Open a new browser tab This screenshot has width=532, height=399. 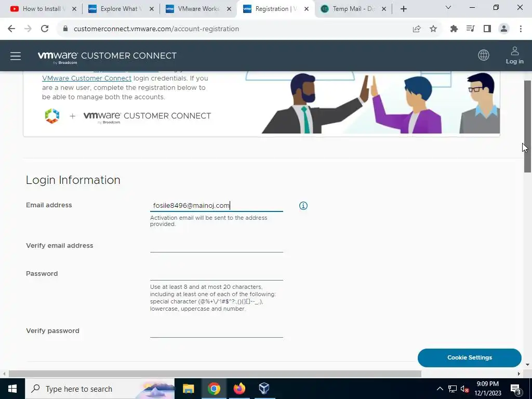tap(403, 9)
